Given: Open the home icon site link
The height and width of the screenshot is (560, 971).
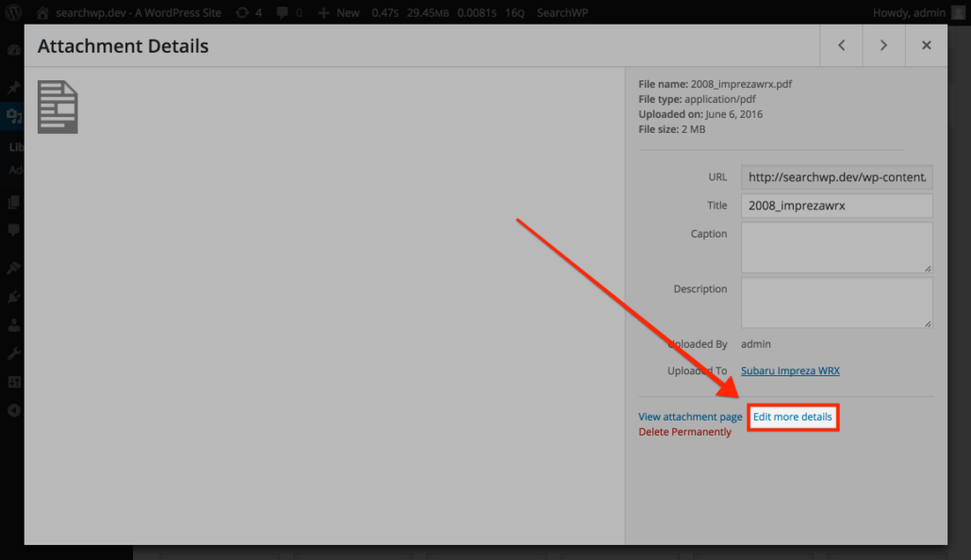Looking at the screenshot, I should (42, 13).
